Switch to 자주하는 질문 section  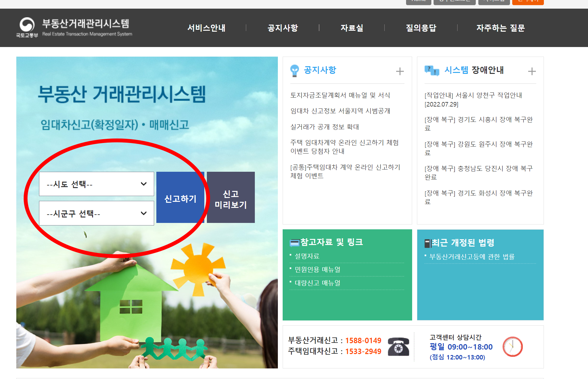pos(501,28)
